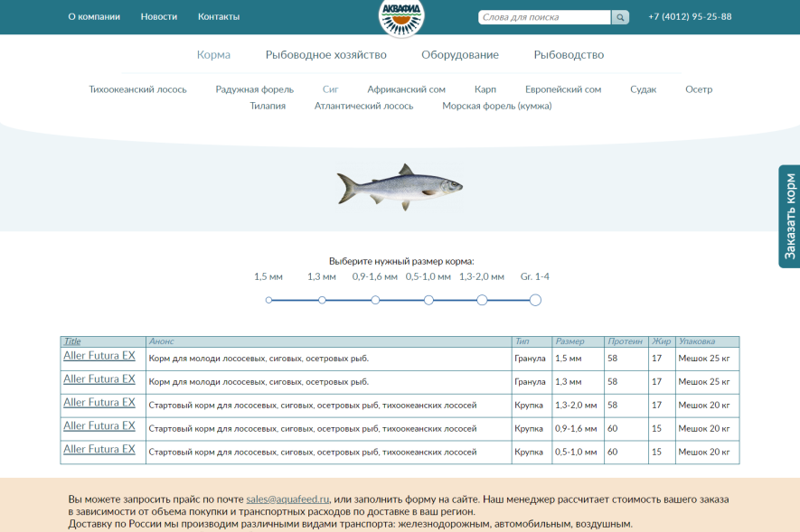Open Aller Futura EX with size 0,5-1,0 мм

(99, 450)
